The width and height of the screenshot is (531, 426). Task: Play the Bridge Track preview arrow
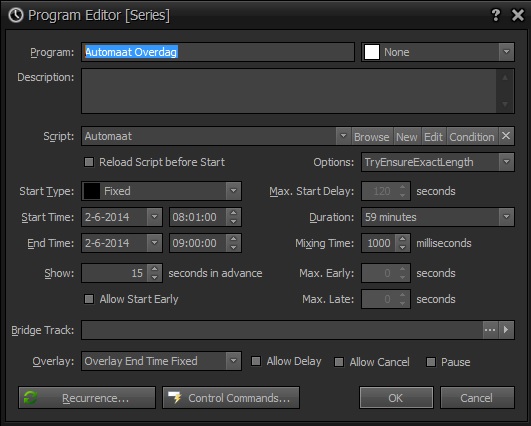(x=506, y=329)
